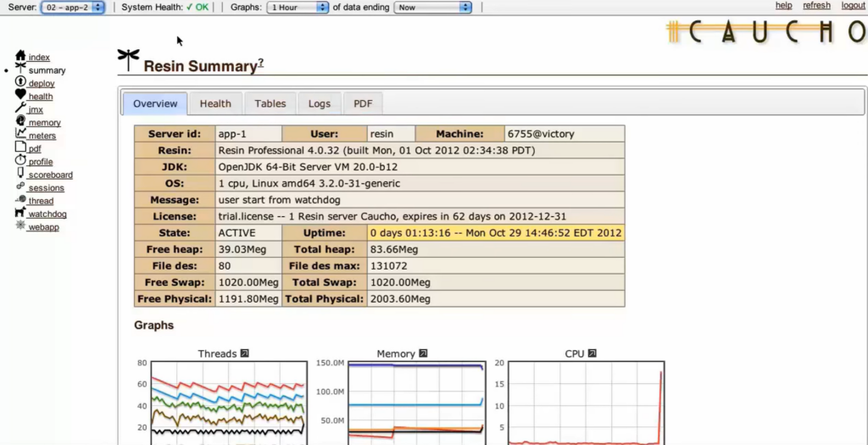Switch to the Logs tab
The width and height of the screenshot is (868, 445).
(x=320, y=103)
